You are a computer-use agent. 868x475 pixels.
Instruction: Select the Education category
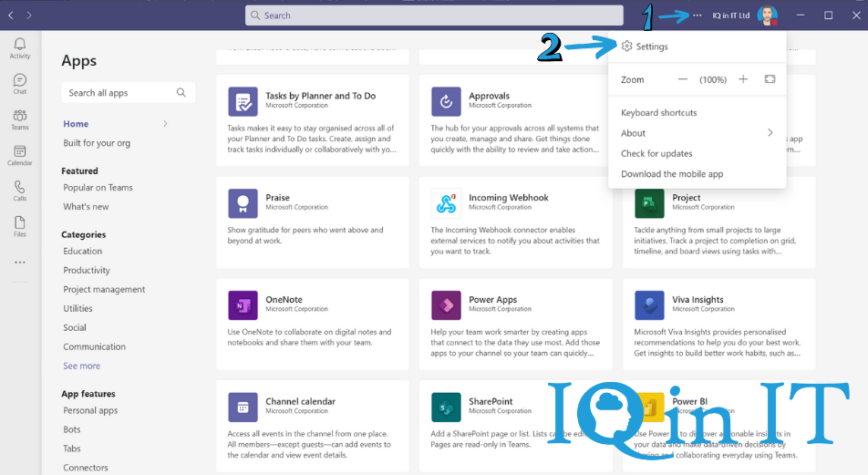point(82,251)
